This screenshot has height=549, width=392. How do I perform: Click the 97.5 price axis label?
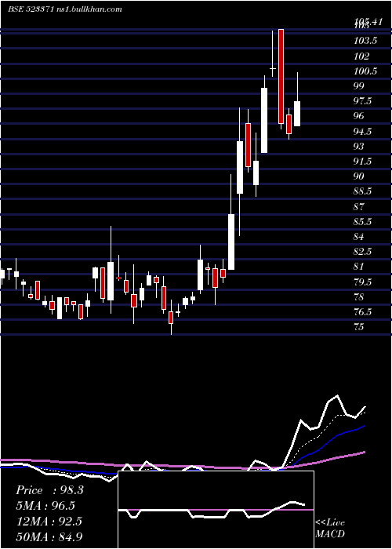tap(363, 101)
